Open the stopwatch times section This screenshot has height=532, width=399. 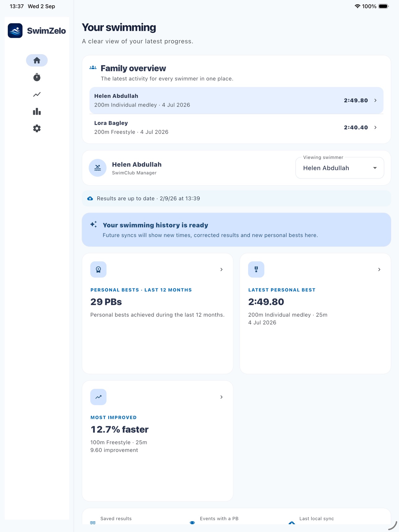tap(37, 77)
